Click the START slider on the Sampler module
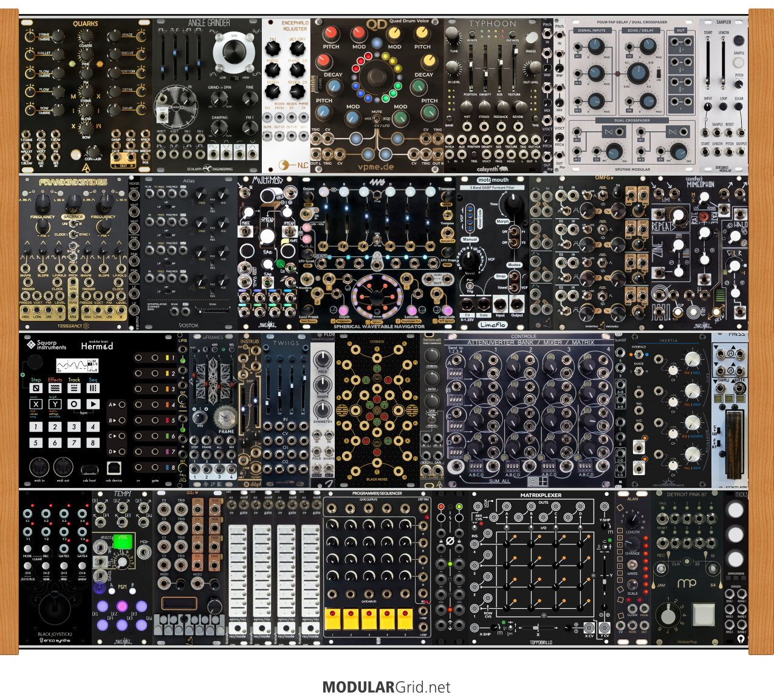Viewport: 774px width, 700px height. point(708,64)
